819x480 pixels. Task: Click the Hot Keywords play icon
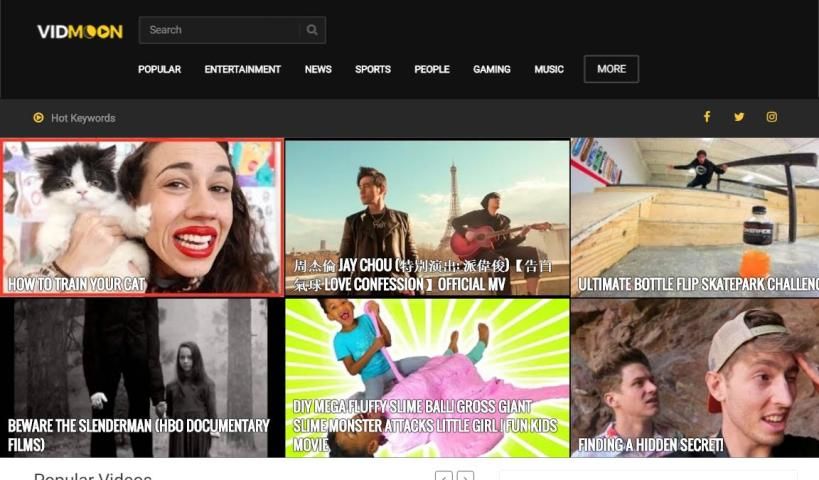38,118
